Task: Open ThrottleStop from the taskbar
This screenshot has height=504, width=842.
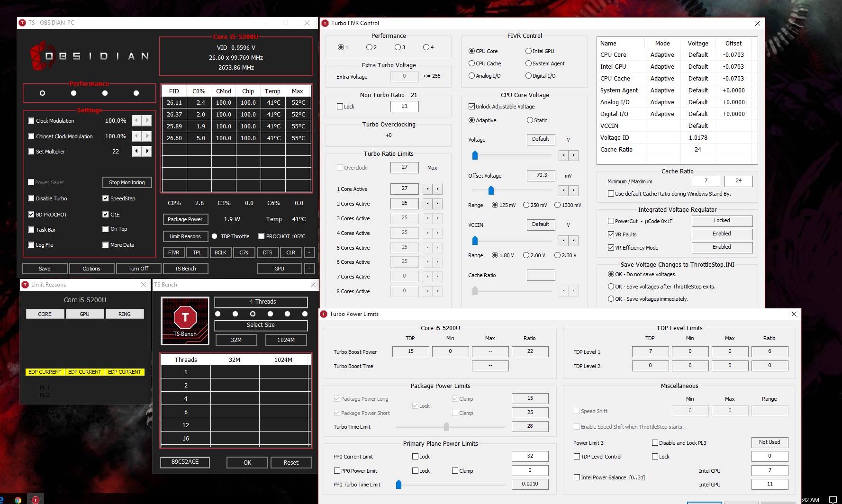Action: click(x=36, y=499)
